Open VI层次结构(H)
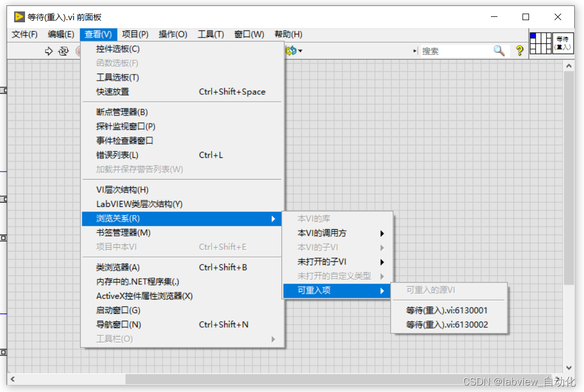 pyautogui.click(x=181, y=189)
